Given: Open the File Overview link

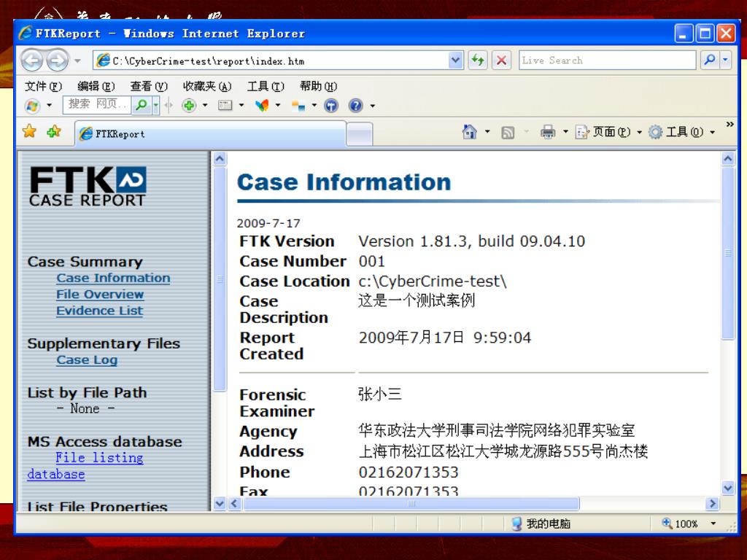Looking at the screenshot, I should click(99, 295).
